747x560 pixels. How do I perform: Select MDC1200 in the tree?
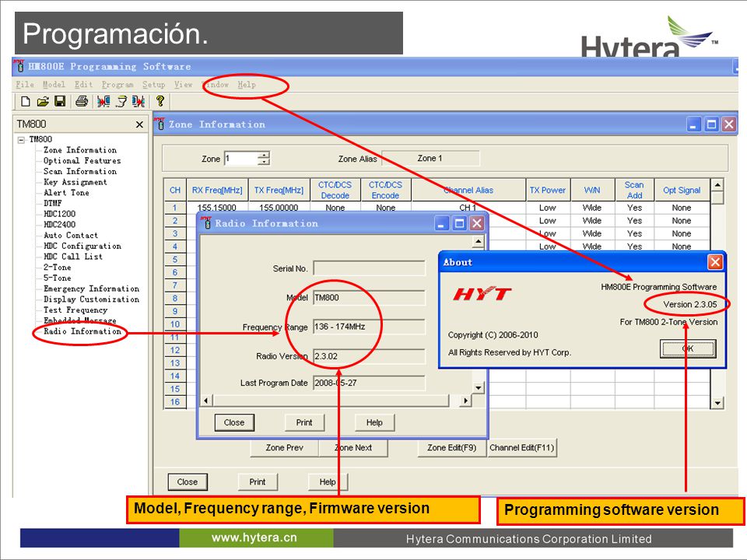pos(60,214)
